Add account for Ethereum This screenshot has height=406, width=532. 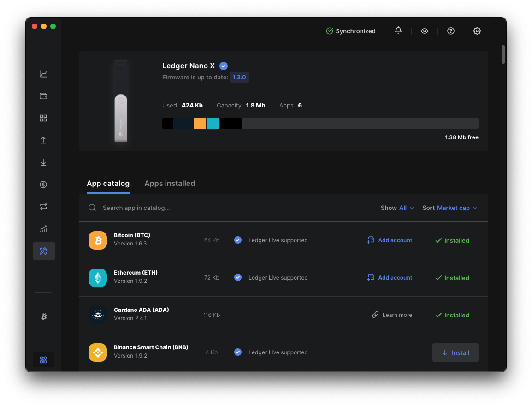point(390,277)
